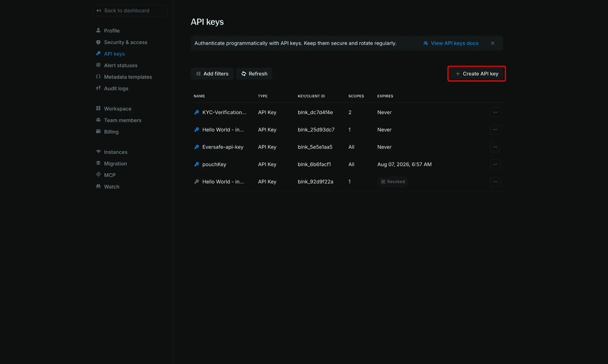
Task: Open actions menu for Eversafe-api-key
Action: [x=495, y=147]
